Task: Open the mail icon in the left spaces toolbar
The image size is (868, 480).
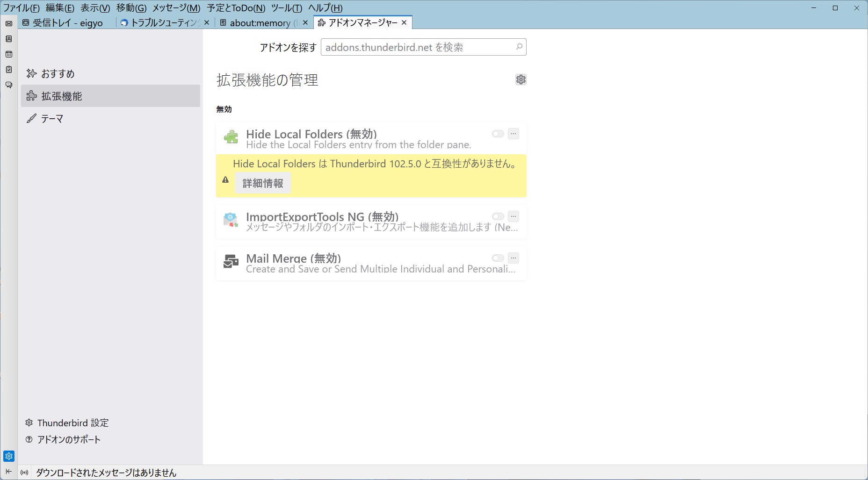Action: point(9,23)
